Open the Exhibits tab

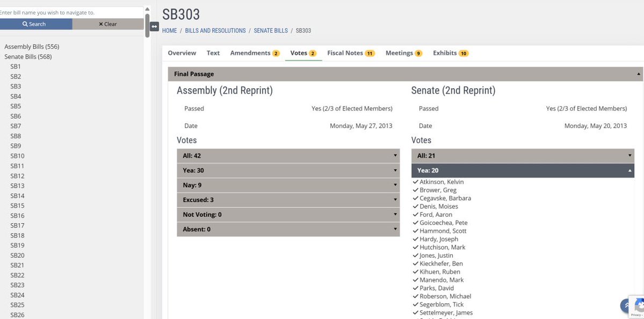[451, 53]
